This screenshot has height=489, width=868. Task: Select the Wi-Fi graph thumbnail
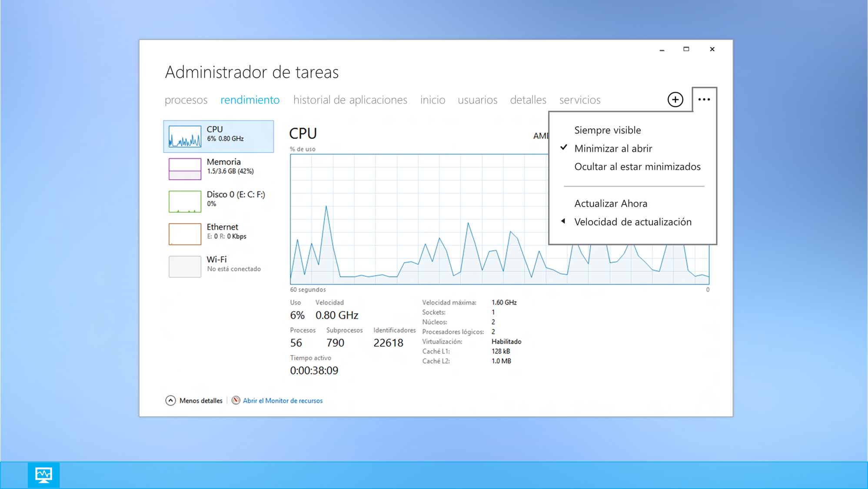185,266
